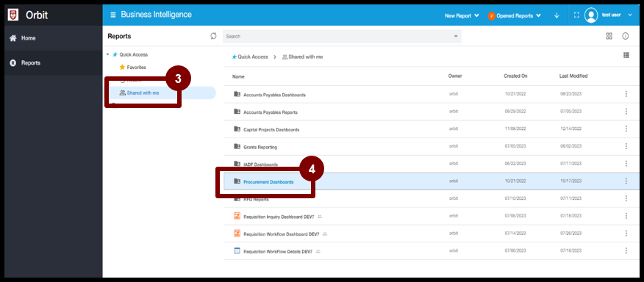
Task: Open Requisition Workflow Dashboard DEV7
Action: point(282,234)
